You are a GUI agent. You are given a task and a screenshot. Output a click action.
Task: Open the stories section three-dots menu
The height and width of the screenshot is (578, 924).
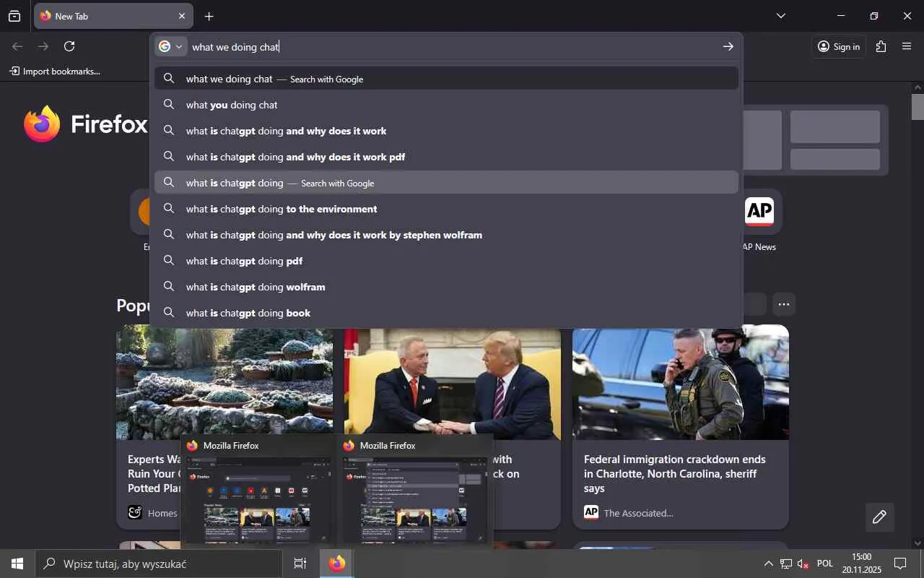coord(784,304)
